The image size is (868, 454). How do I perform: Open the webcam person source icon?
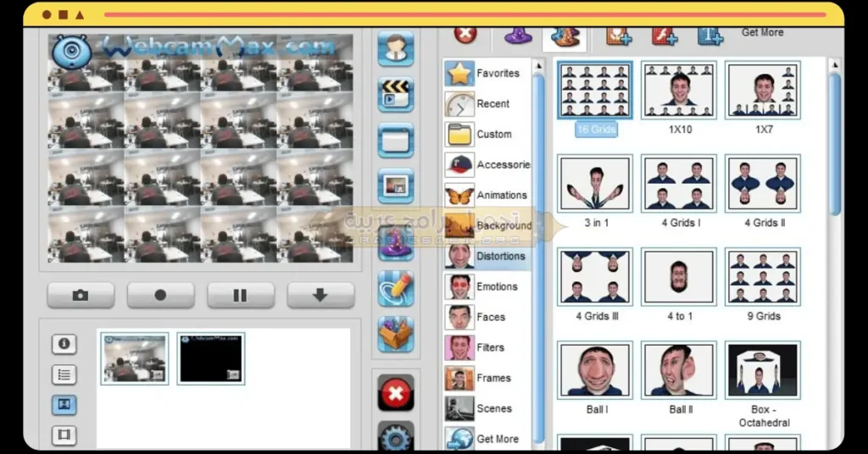(396, 48)
